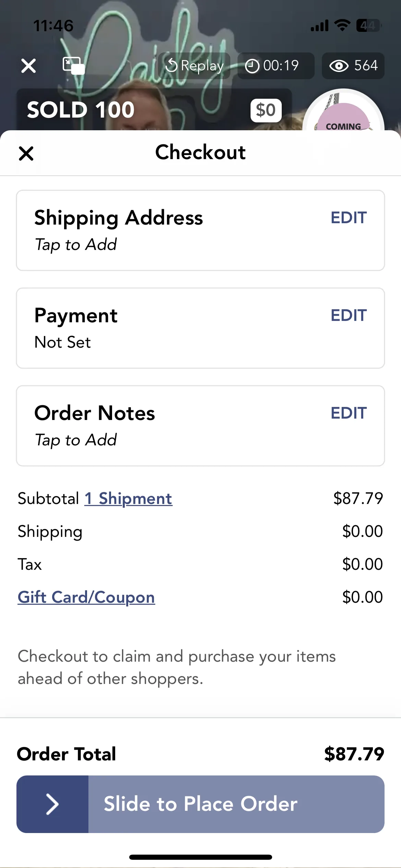
Task: Edit the Shipping Address
Action: pyautogui.click(x=349, y=217)
